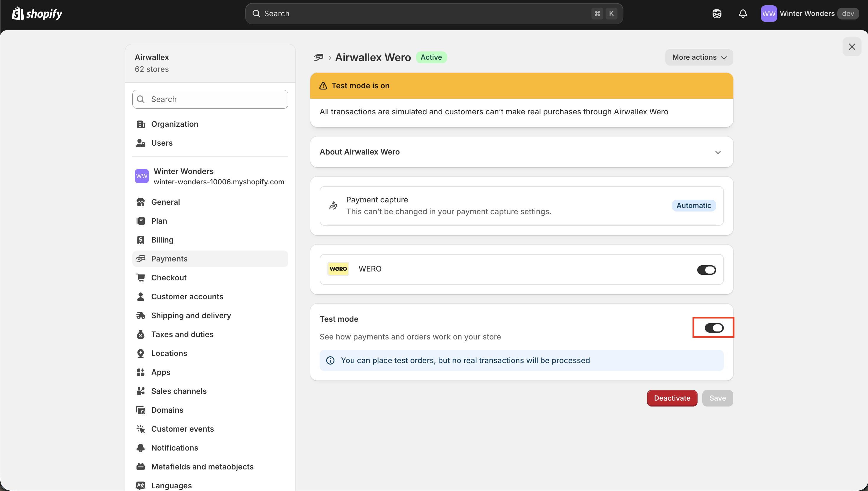Click the WERO logo icon

[338, 269]
